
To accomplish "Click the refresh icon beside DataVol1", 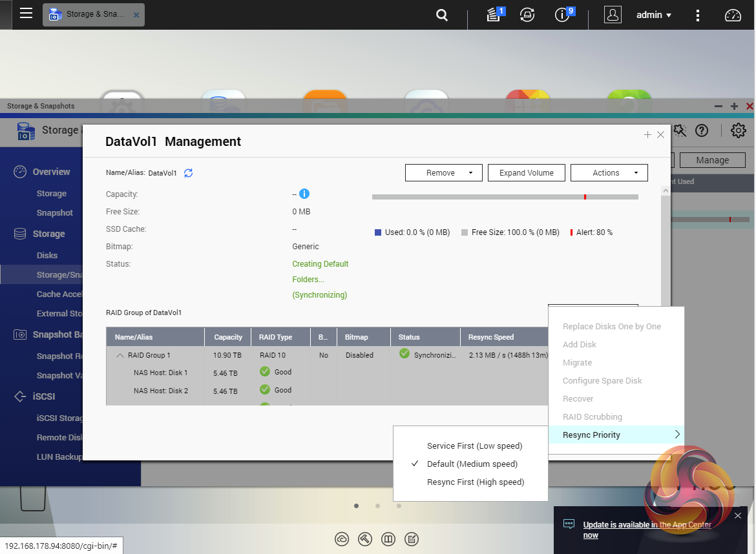I will tap(189, 173).
